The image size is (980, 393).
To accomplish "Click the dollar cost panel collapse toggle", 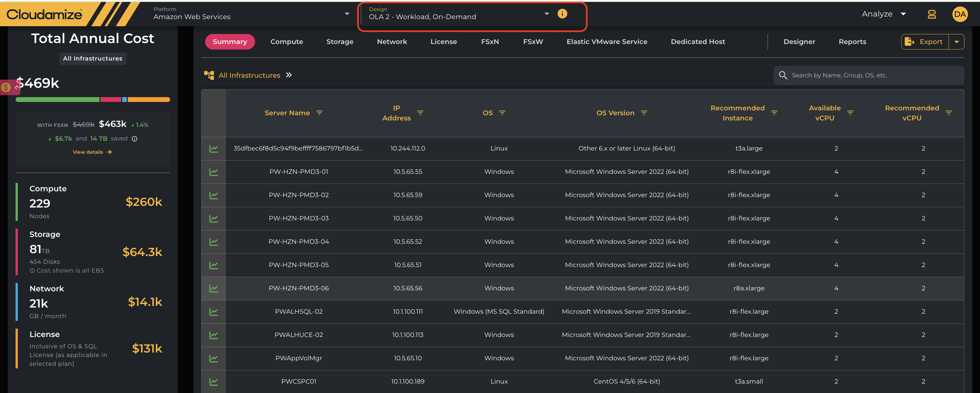I will (x=10, y=87).
